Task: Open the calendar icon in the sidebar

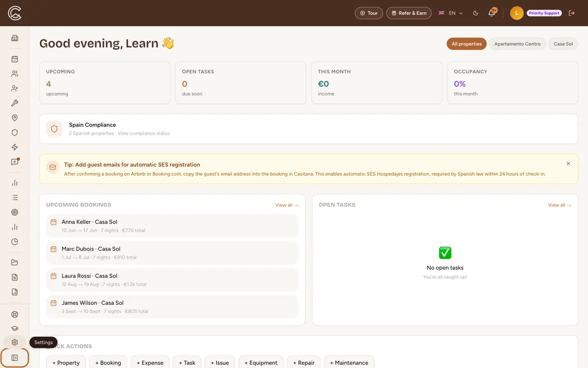Action: pyautogui.click(x=15, y=59)
